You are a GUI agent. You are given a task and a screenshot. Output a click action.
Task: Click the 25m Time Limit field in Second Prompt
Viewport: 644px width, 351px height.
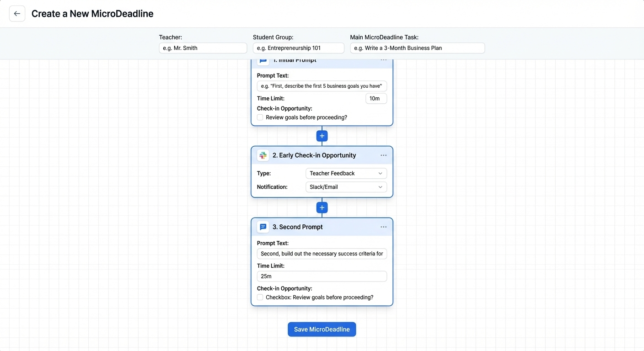point(322,276)
